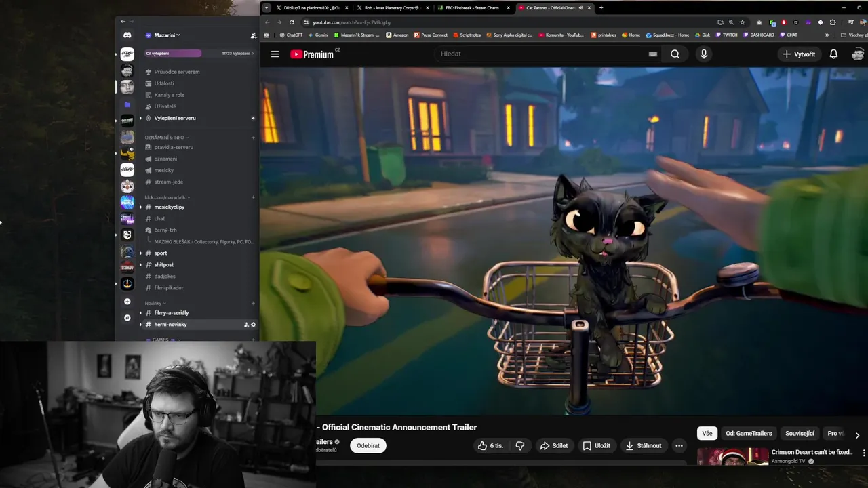Open ChatGPT bookmark
The width and height of the screenshot is (868, 488).
tap(291, 35)
